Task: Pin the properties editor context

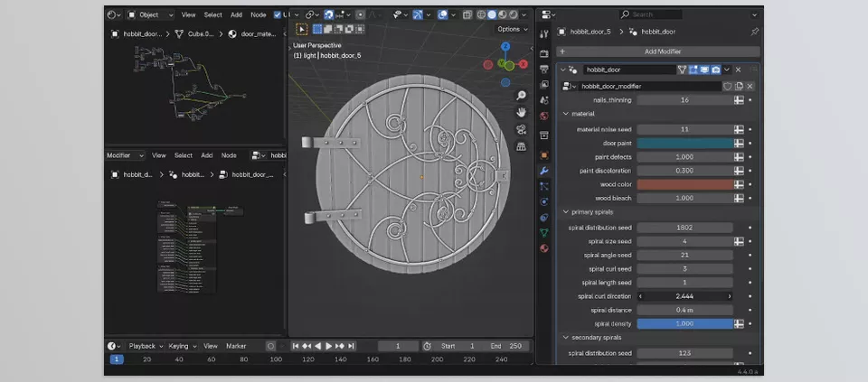Action: click(754, 33)
